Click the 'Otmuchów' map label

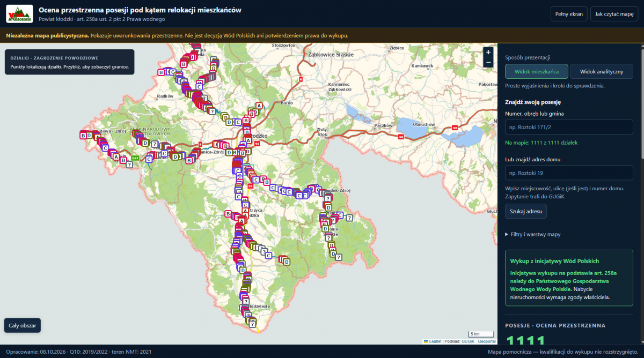(424, 124)
